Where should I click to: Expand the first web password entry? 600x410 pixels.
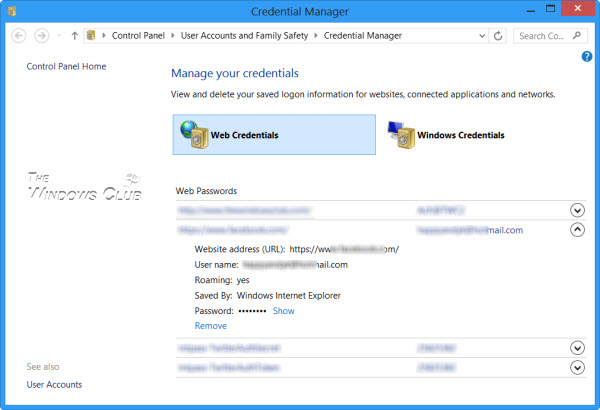577,210
